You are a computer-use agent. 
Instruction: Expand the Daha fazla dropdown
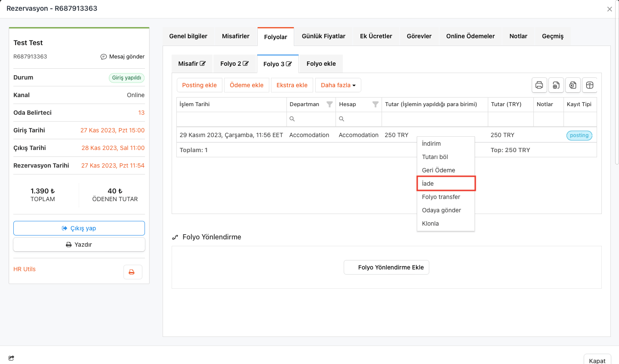pos(338,85)
